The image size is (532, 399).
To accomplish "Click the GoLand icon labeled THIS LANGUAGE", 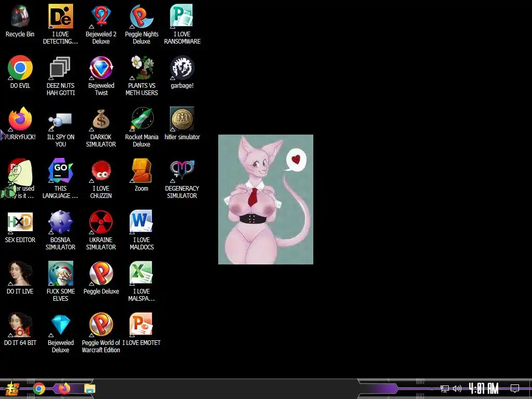I will pos(60,170).
